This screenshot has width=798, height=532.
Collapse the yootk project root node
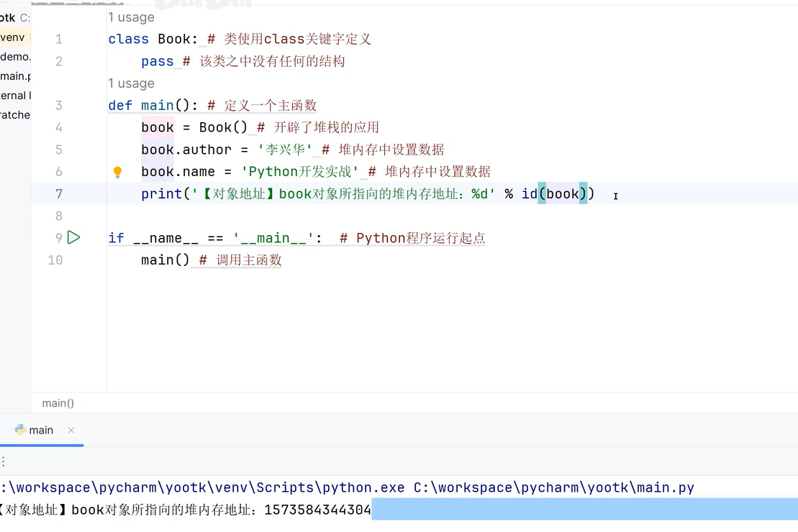[11, 17]
